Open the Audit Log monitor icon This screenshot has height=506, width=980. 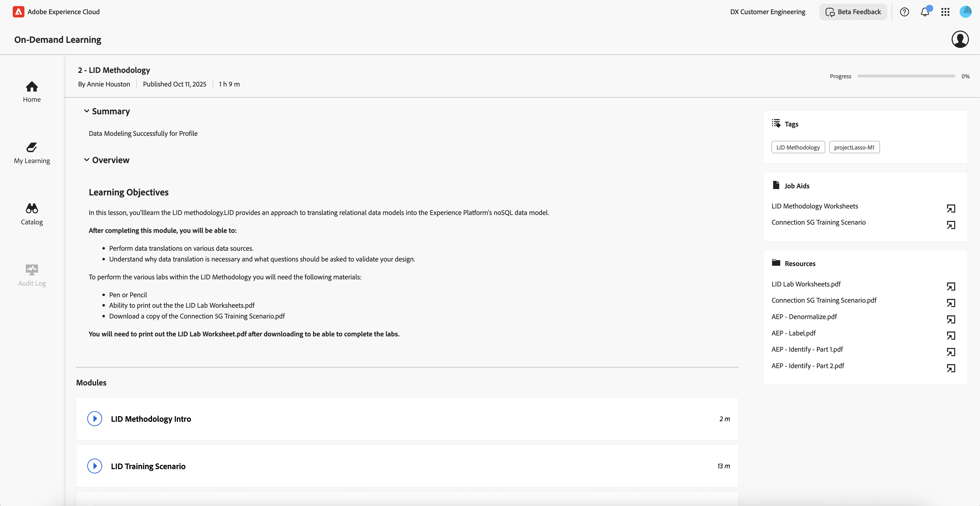pyautogui.click(x=31, y=270)
